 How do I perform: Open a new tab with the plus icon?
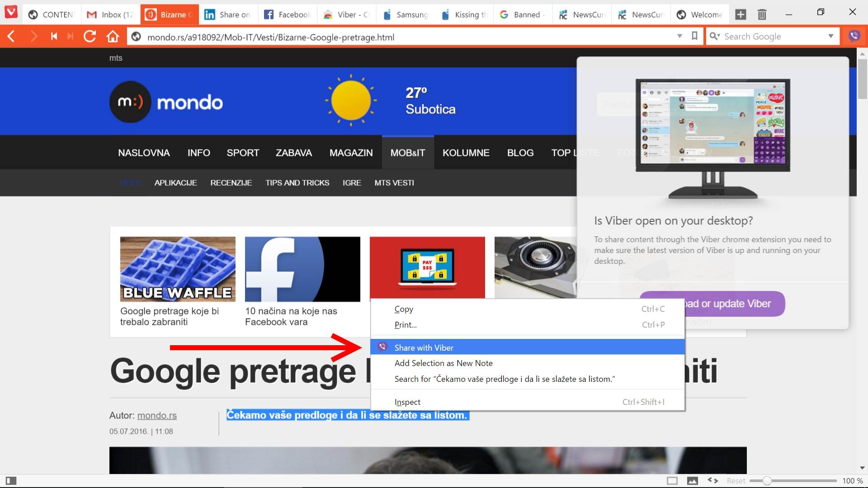coord(741,14)
